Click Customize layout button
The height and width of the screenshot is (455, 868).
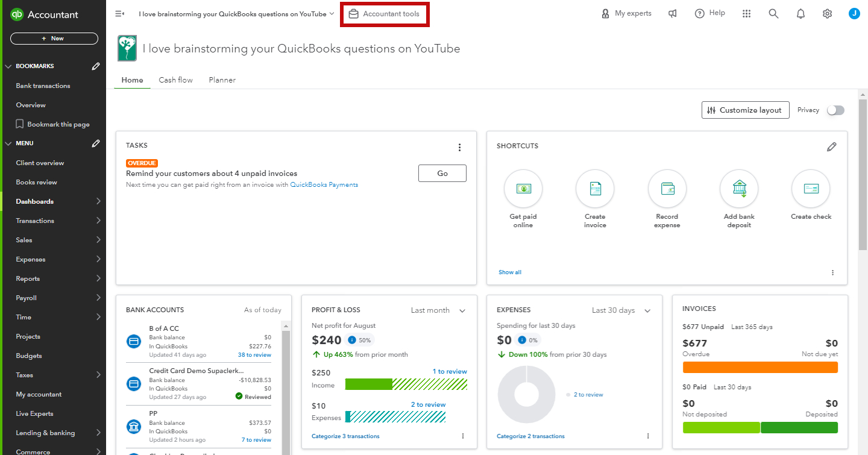746,110
